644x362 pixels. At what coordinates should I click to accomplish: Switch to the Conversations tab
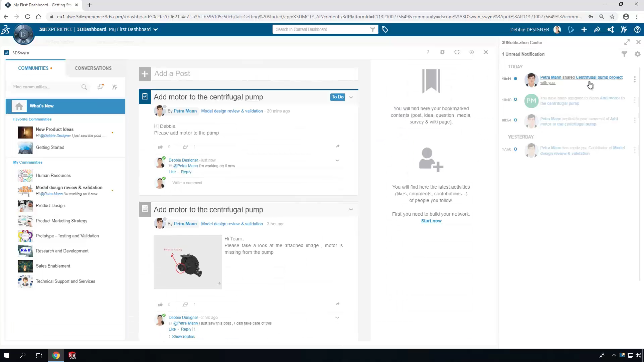tap(93, 68)
